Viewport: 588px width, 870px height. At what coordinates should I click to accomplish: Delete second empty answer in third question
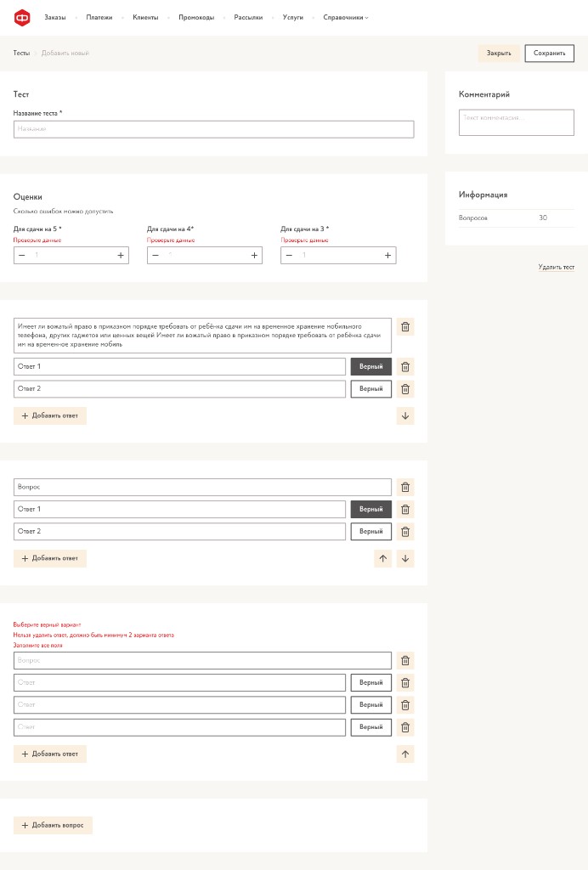pos(405,704)
